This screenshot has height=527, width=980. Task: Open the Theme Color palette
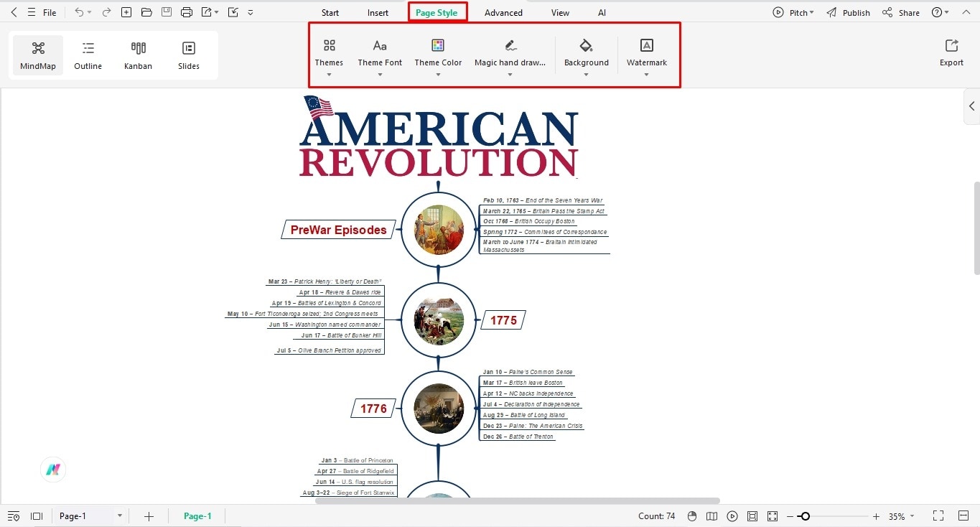coord(438,57)
